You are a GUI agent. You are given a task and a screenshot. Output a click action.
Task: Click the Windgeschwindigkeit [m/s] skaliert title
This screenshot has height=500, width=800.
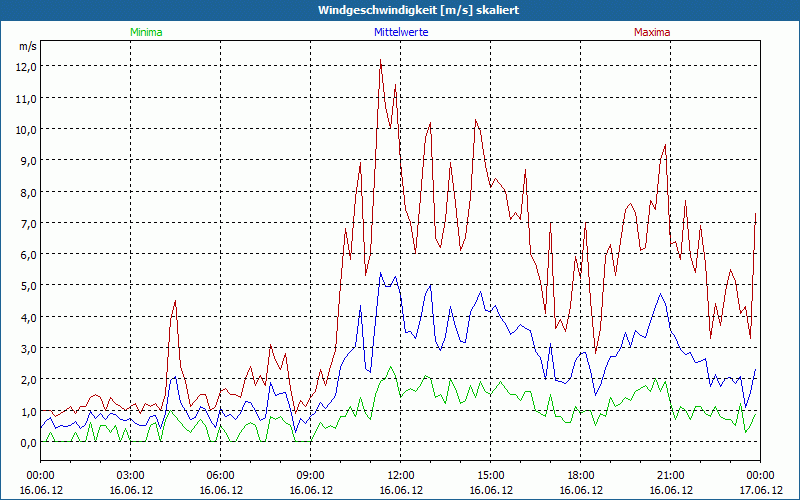418,10
